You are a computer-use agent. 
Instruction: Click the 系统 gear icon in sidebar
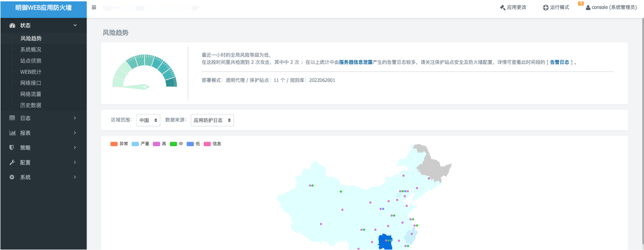coord(12,177)
